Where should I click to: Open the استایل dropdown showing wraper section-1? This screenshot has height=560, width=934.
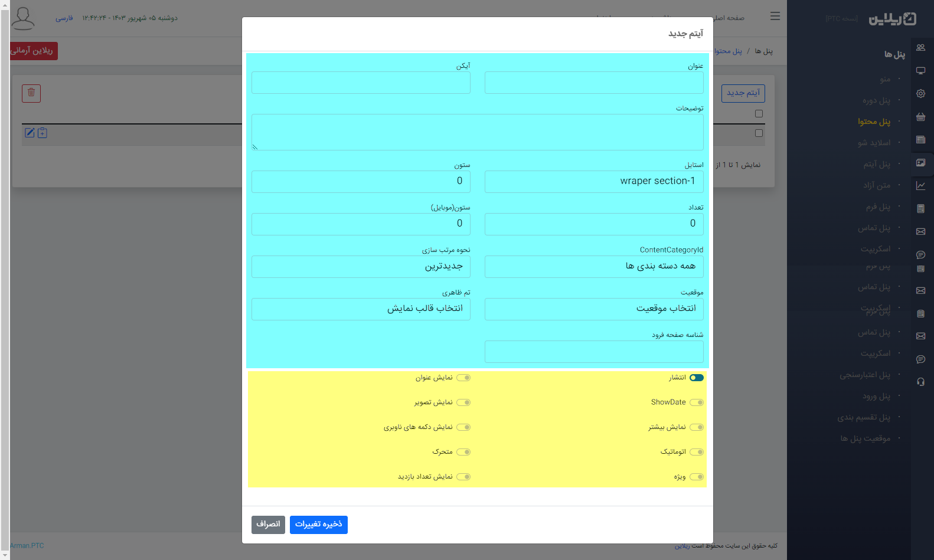(x=594, y=182)
